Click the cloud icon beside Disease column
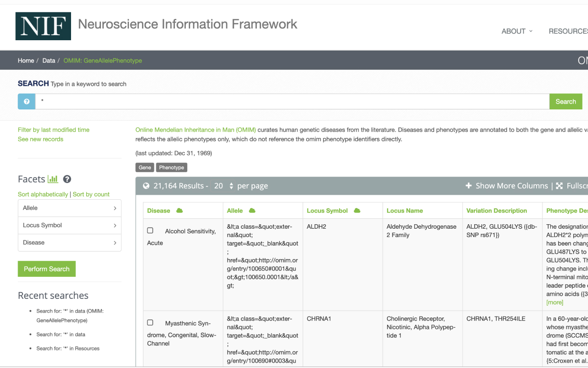This screenshot has height=368, width=588. [179, 210]
